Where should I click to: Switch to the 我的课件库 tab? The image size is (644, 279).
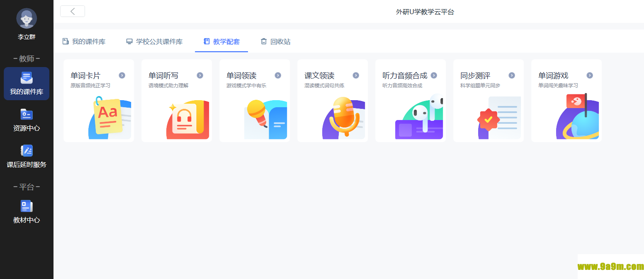pyautogui.click(x=84, y=41)
